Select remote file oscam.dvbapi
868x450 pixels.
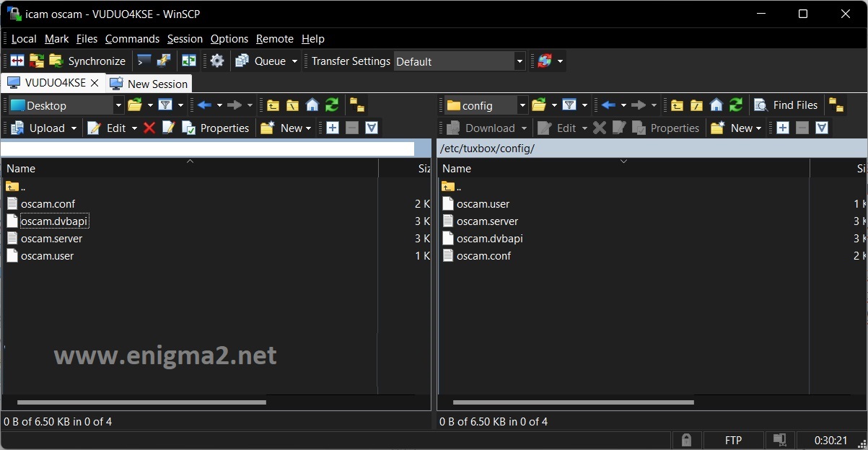tap(489, 239)
